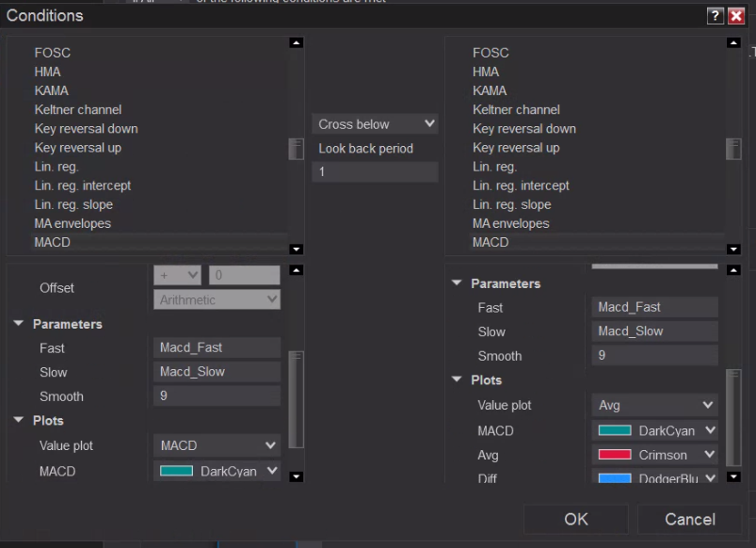Select KAMA in the right indicator list
756x548 pixels.
[x=490, y=90]
